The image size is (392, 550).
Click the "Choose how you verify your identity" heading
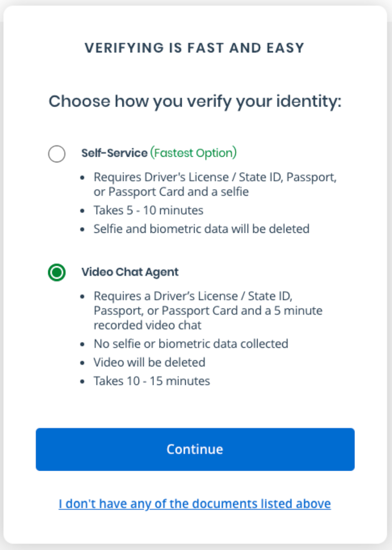coord(195,102)
